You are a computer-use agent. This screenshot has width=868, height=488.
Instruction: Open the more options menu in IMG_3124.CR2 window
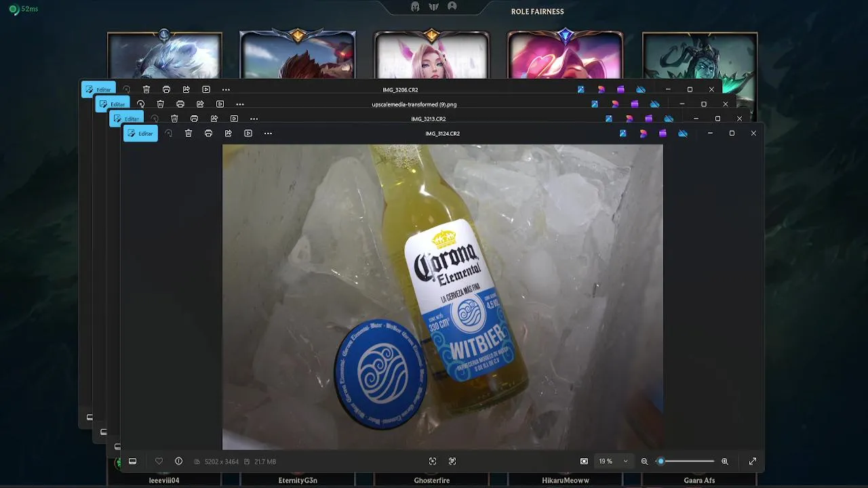click(x=268, y=134)
